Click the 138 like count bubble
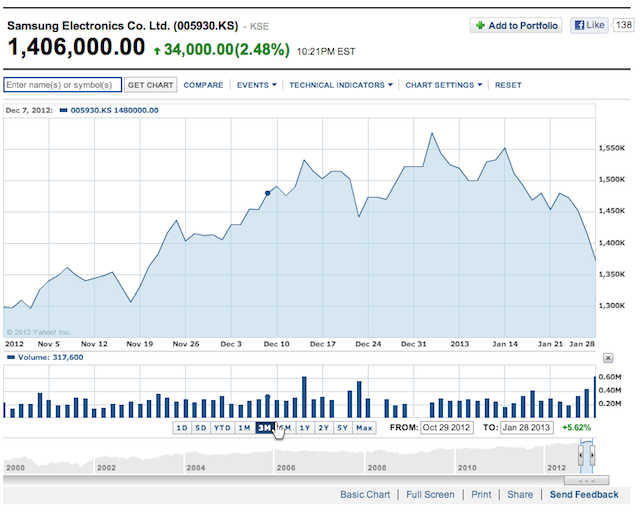The image size is (640, 512). pyautogui.click(x=623, y=25)
